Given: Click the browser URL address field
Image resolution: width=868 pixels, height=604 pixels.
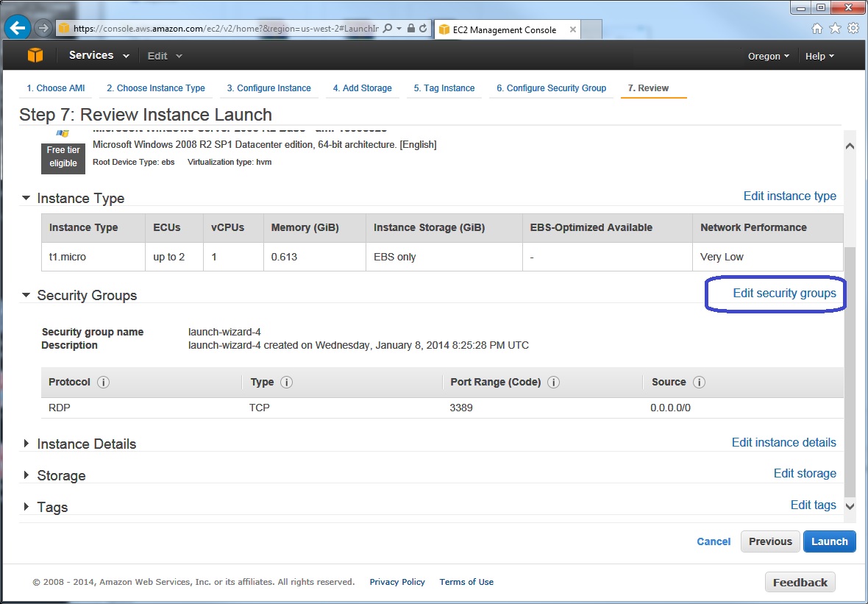Looking at the screenshot, I should tap(225, 28).
